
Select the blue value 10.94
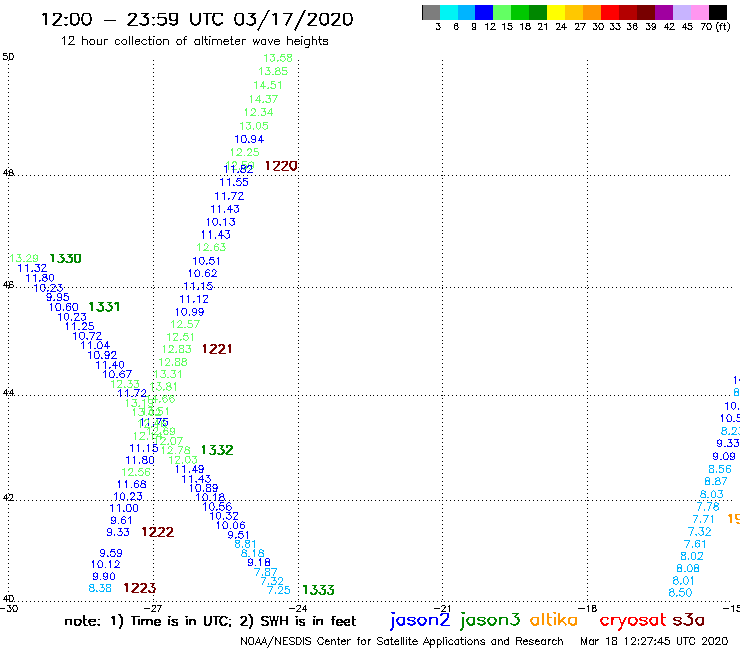click(x=249, y=139)
